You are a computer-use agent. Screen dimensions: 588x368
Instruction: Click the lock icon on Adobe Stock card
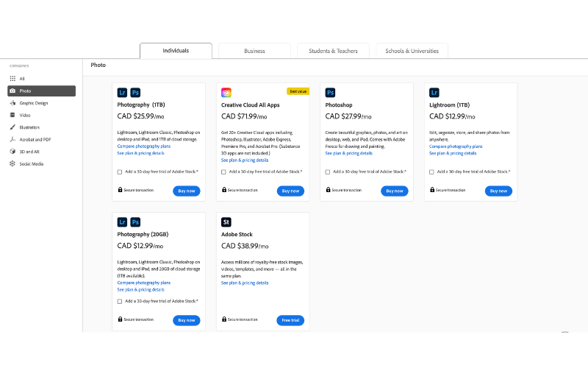(224, 319)
